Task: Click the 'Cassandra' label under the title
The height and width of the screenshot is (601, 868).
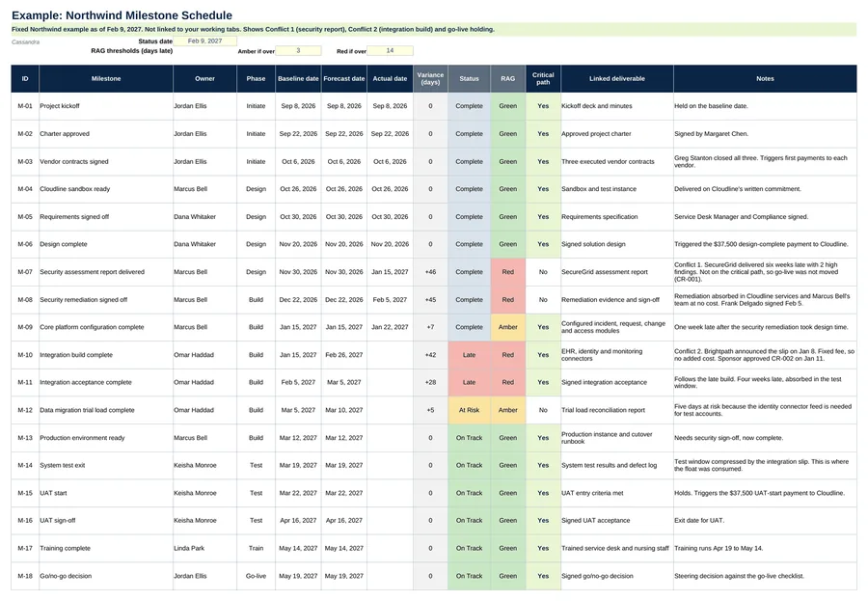Action: 25,42
